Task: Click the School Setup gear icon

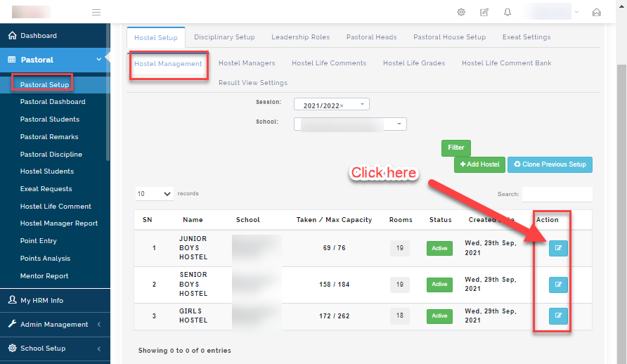Action: (13, 348)
